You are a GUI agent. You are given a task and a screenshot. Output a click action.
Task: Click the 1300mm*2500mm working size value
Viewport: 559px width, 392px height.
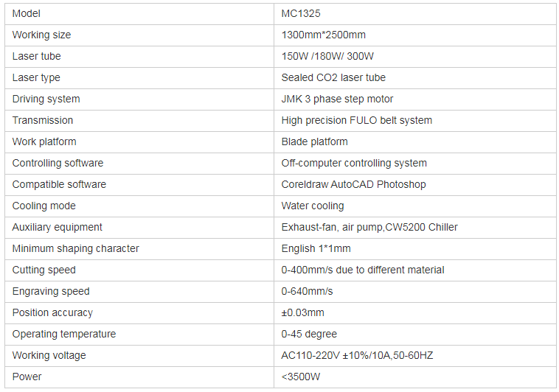point(324,35)
